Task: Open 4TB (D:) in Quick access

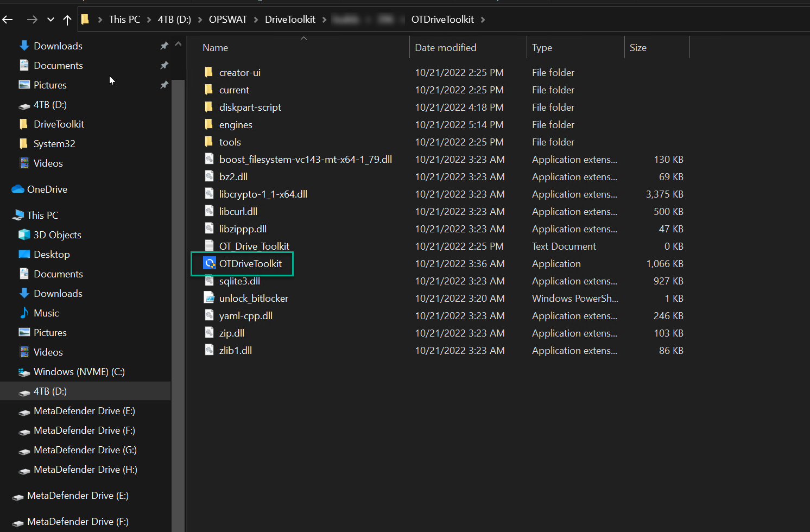Action: coord(50,105)
